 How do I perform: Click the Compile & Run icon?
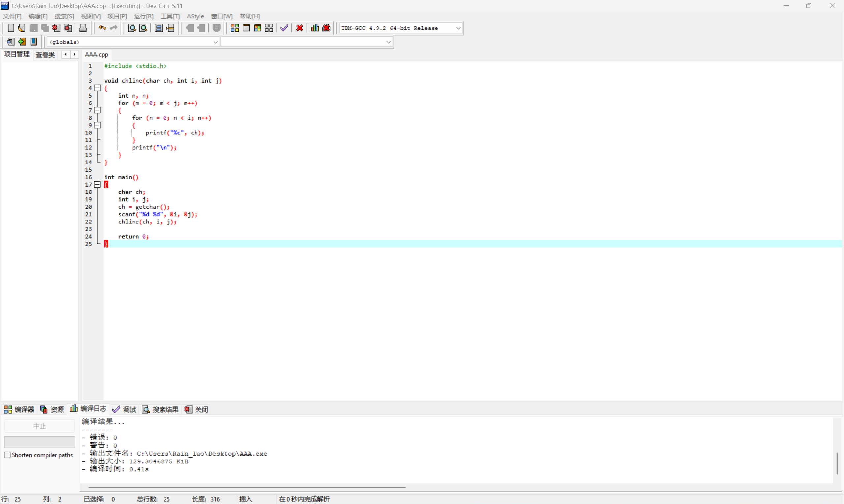[257, 28]
